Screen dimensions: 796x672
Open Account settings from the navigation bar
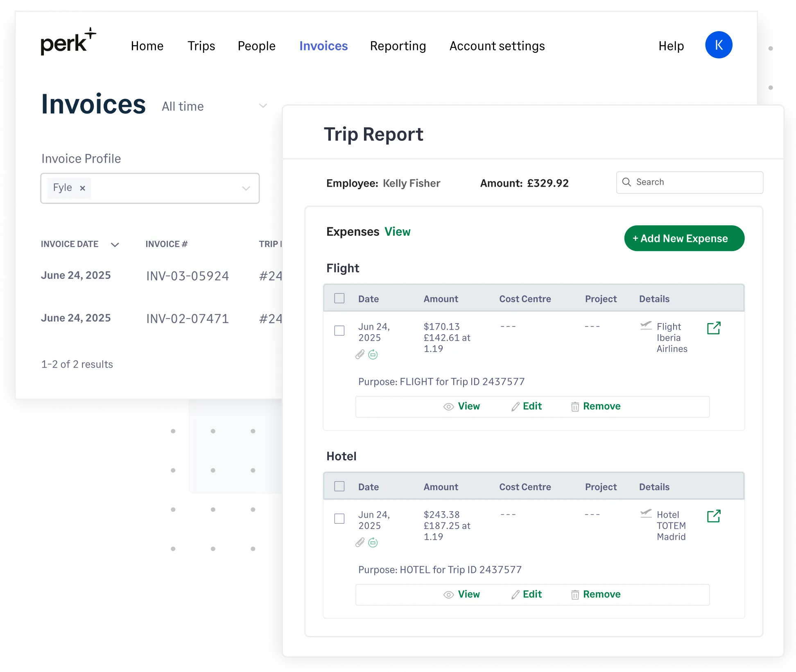pos(497,46)
